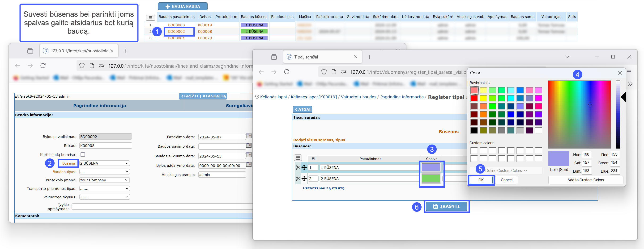Close the Tipai, sąrašai tab
This screenshot has width=644, height=249.
355,57
